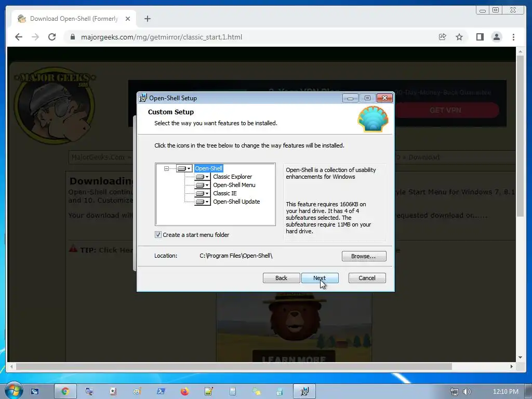Bookmark this page with the star icon
This screenshot has width=532, height=399.
[x=459, y=37]
